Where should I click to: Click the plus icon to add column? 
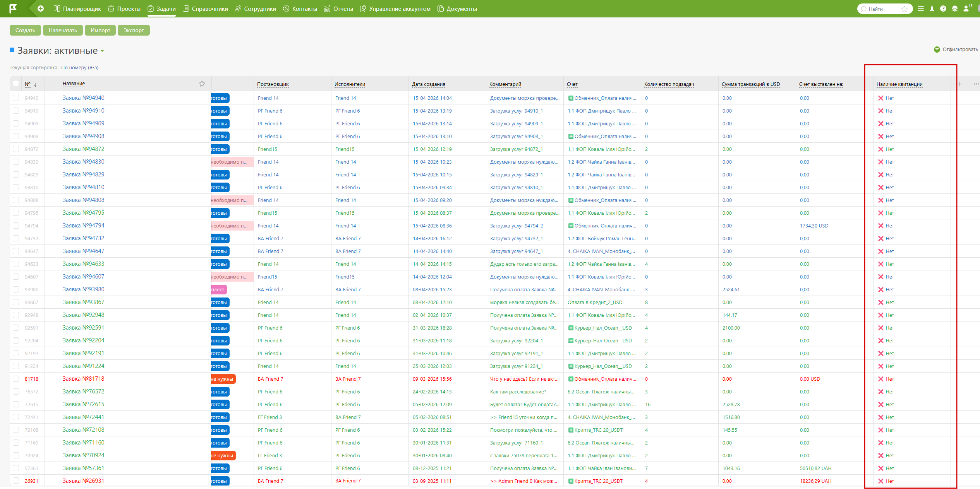959,84
